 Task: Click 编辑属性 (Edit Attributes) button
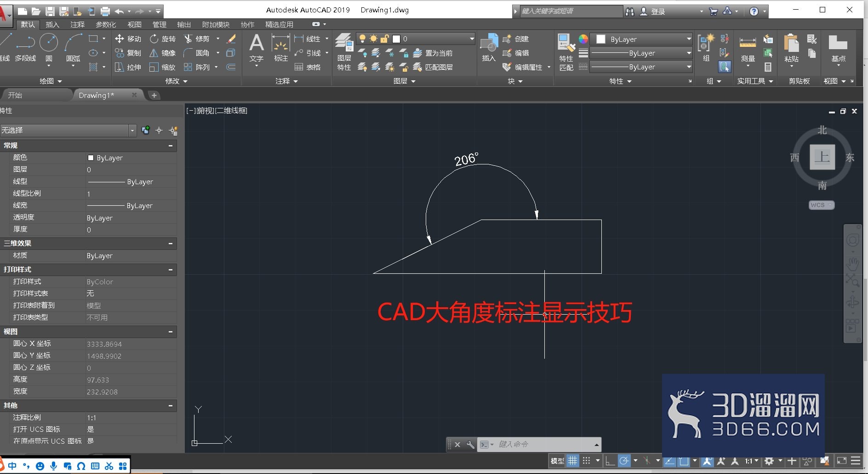tap(523, 67)
